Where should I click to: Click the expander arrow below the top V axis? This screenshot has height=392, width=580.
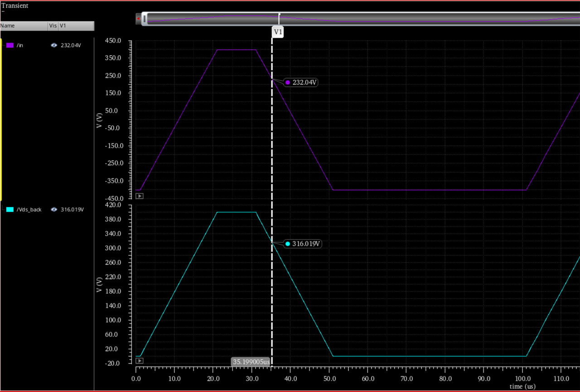tap(140, 196)
